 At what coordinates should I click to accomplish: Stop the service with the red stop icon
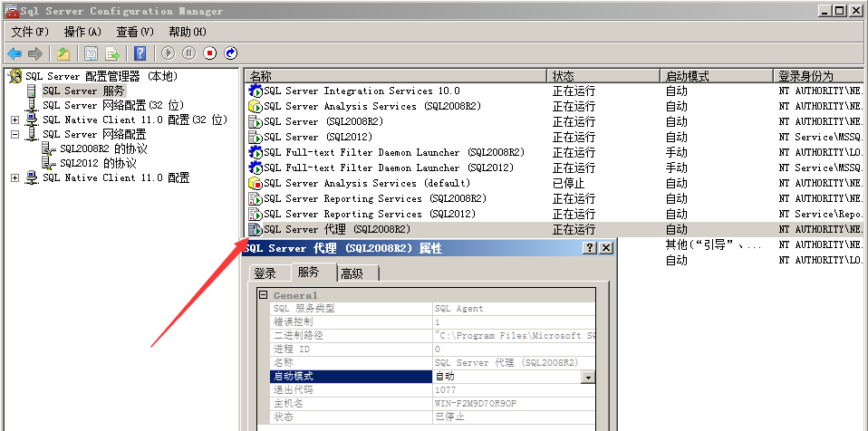(210, 53)
